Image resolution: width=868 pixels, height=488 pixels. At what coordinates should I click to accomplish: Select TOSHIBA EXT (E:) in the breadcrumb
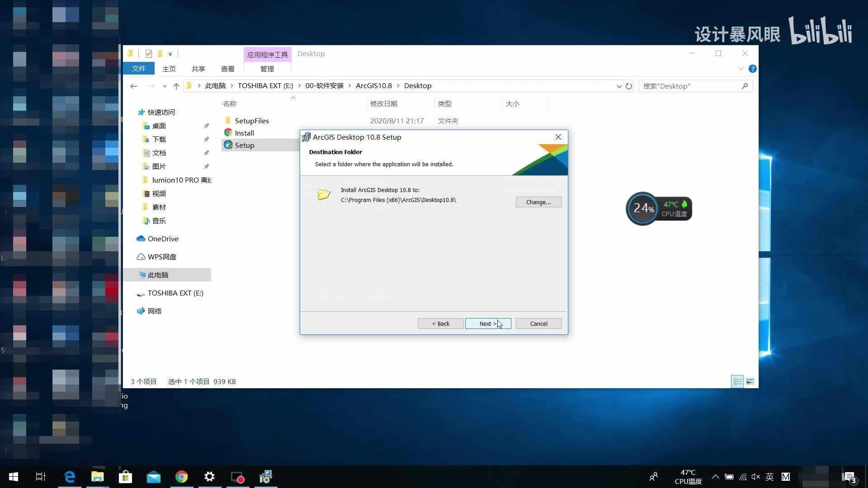(x=265, y=86)
